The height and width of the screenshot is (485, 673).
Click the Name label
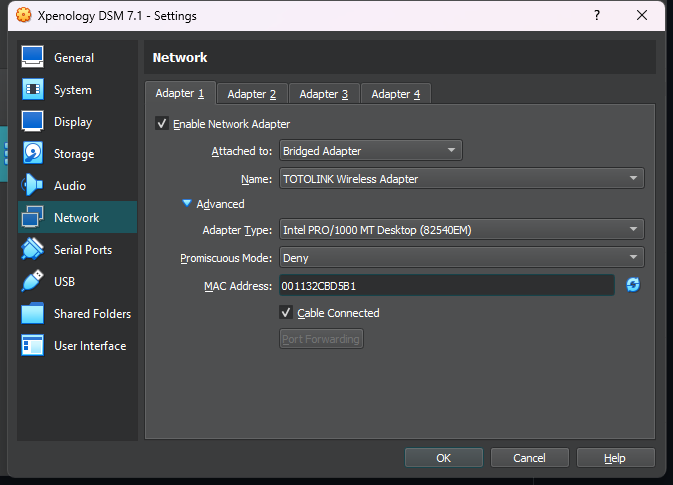[256, 179]
